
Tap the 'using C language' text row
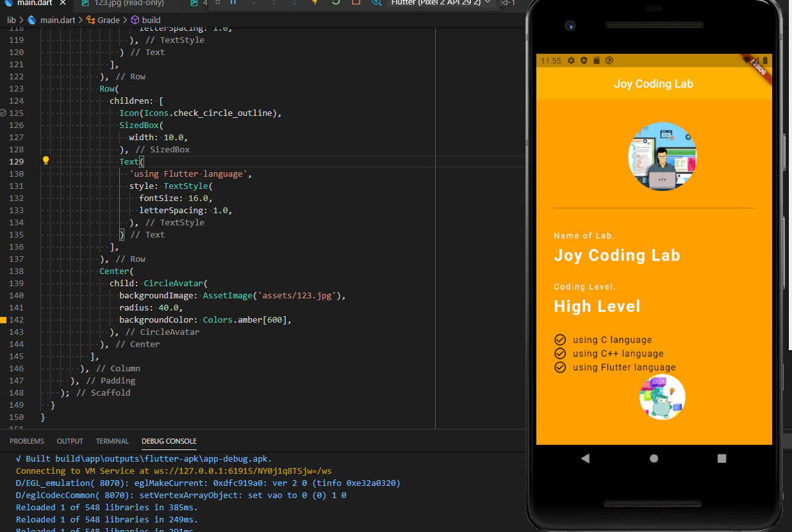click(613, 340)
